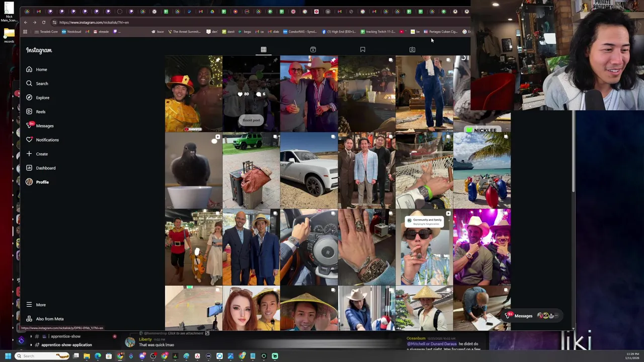The image size is (644, 362).
Task: Open the red-haired woman selfie post
Action: tap(251, 308)
